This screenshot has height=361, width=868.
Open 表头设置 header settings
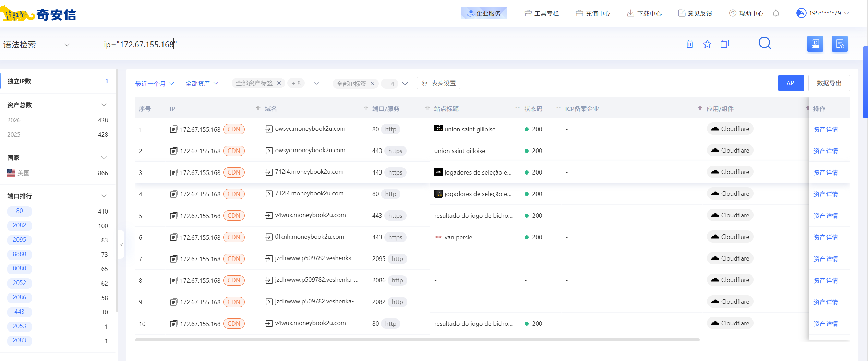(x=438, y=83)
